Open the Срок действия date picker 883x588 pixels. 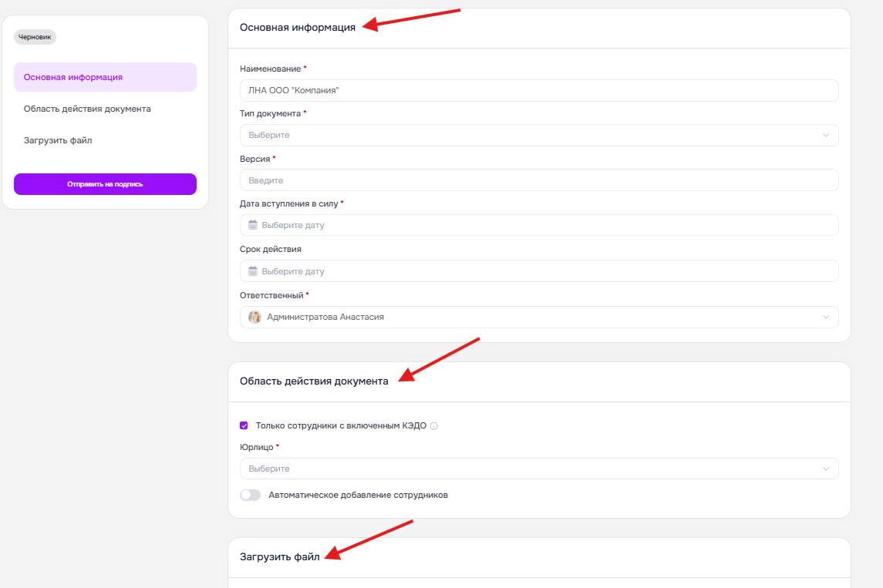(x=539, y=271)
